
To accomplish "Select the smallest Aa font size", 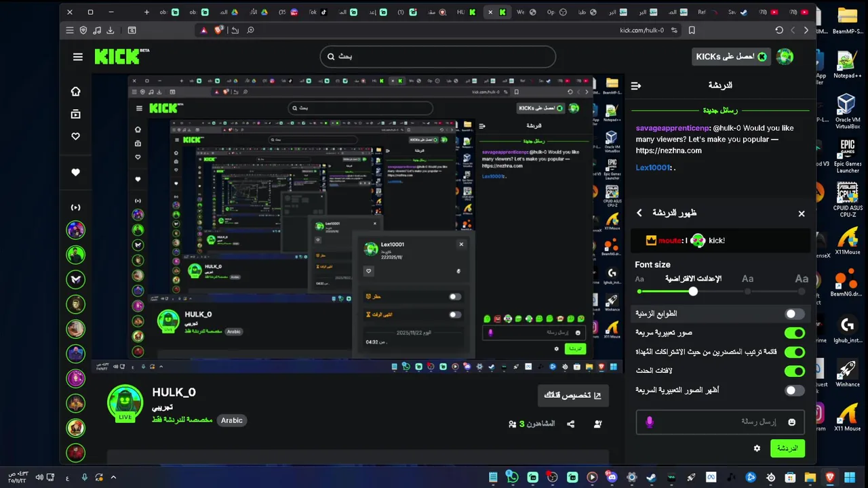I will coord(639,279).
